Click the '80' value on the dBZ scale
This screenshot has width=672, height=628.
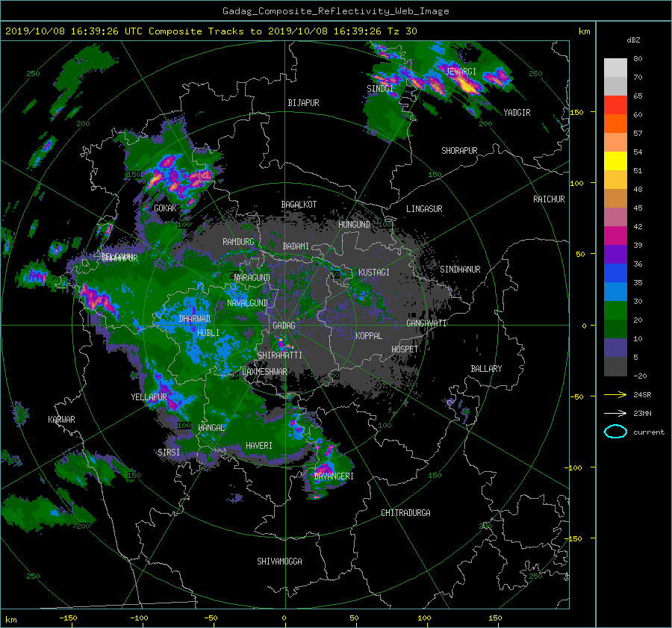[x=638, y=59]
